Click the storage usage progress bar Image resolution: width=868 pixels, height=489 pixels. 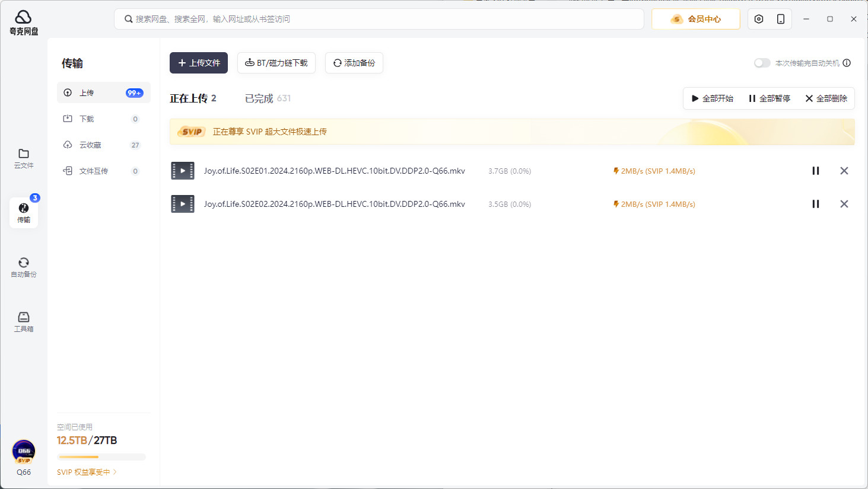(101, 457)
